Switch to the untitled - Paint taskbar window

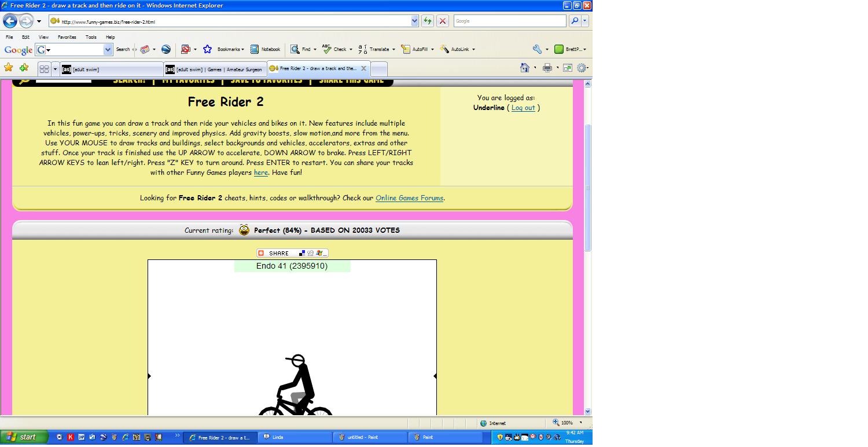click(x=370, y=437)
